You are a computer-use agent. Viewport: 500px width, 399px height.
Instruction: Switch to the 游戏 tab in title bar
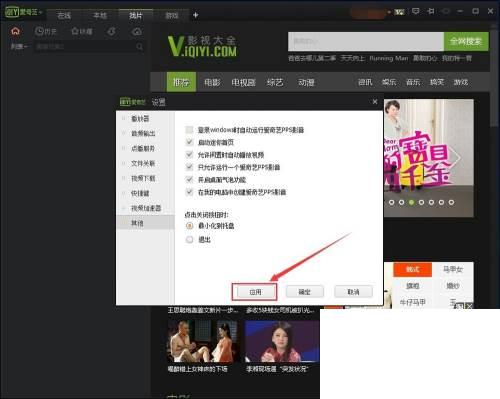click(x=172, y=15)
